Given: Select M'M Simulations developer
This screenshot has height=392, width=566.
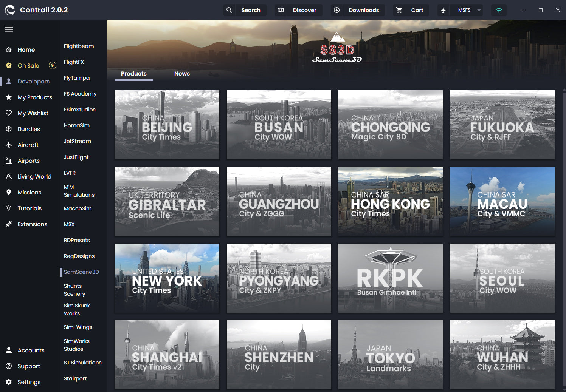Looking at the screenshot, I should coord(79,191).
